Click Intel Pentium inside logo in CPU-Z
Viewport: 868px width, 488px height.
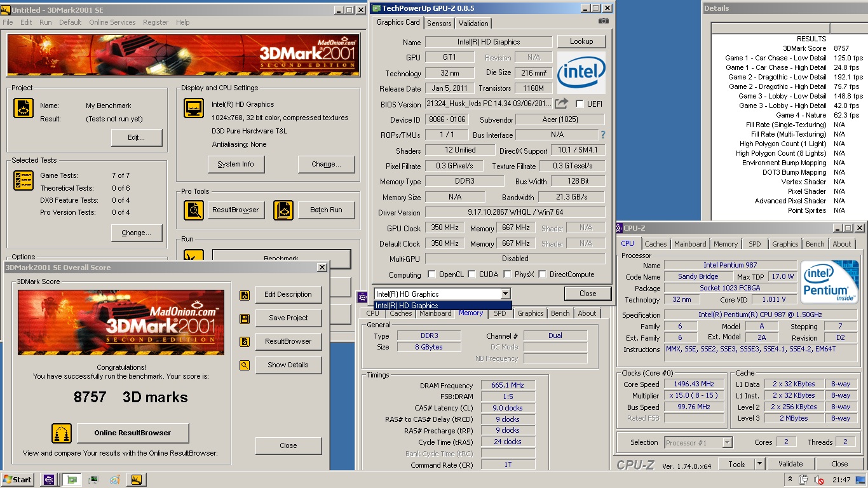(829, 281)
